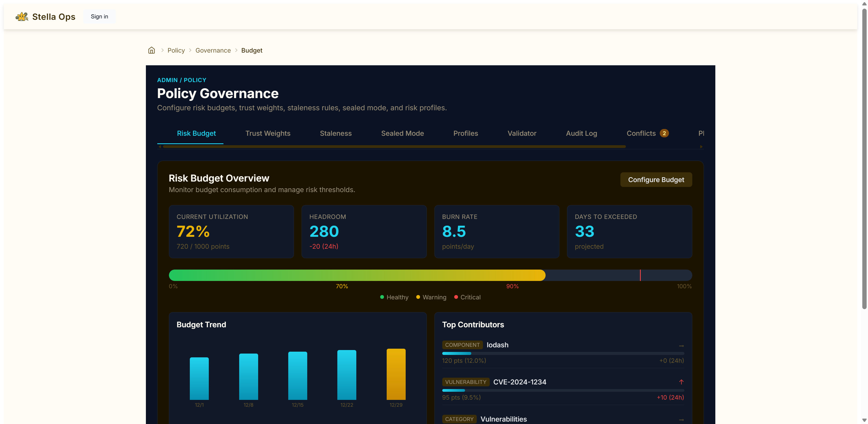Select the Audit Log tab
This screenshot has width=868, height=424.
click(x=581, y=133)
